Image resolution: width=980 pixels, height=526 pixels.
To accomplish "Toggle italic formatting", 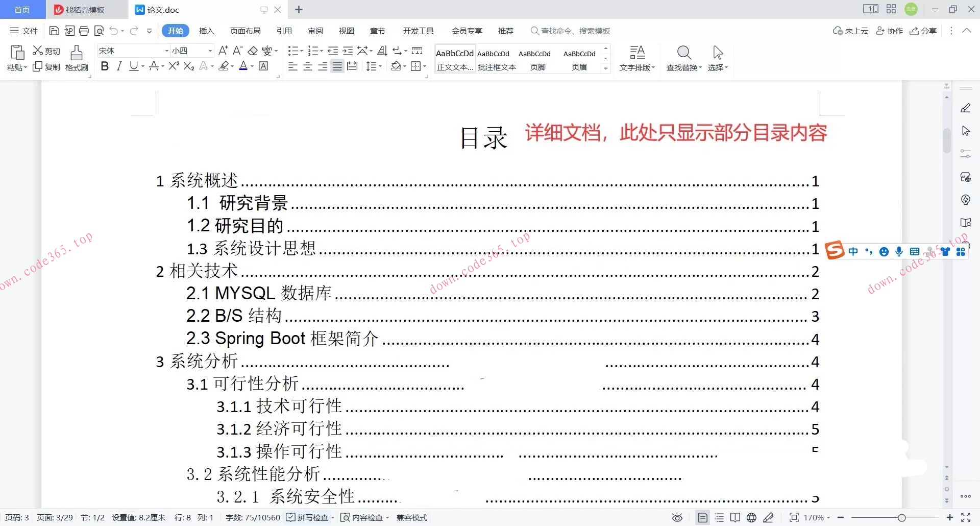I will point(119,66).
